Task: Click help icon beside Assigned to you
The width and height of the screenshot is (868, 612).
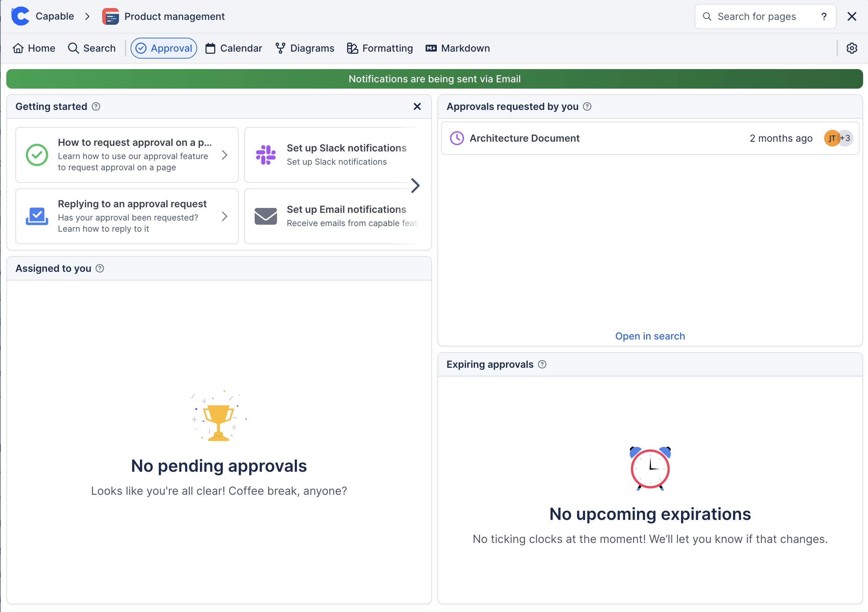Action: pyautogui.click(x=100, y=268)
